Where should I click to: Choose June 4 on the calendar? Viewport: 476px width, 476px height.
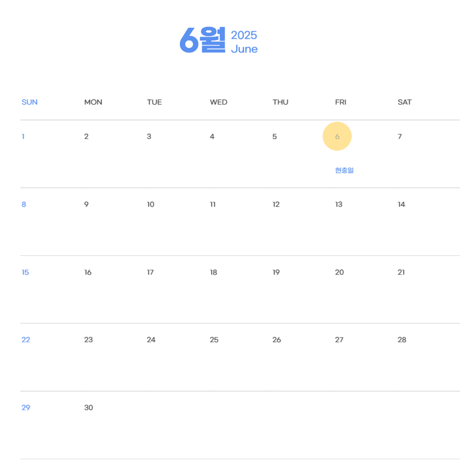(212, 137)
